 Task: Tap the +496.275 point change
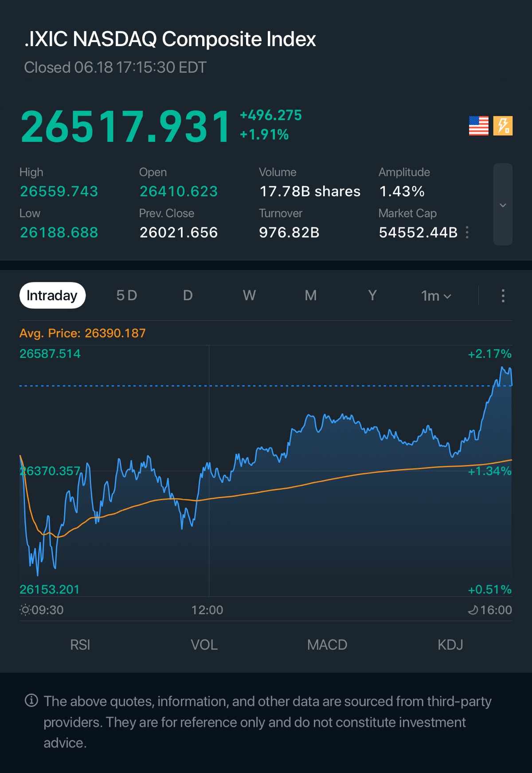tap(270, 115)
